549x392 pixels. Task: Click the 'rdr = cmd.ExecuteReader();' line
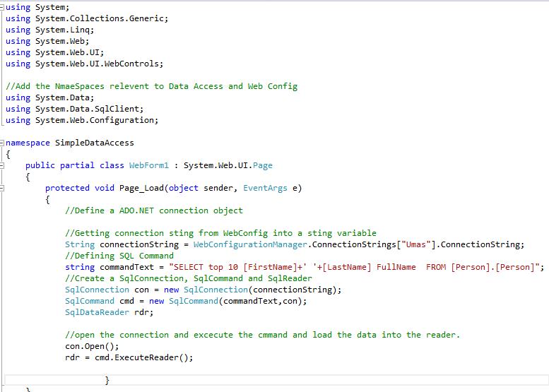[x=129, y=357]
